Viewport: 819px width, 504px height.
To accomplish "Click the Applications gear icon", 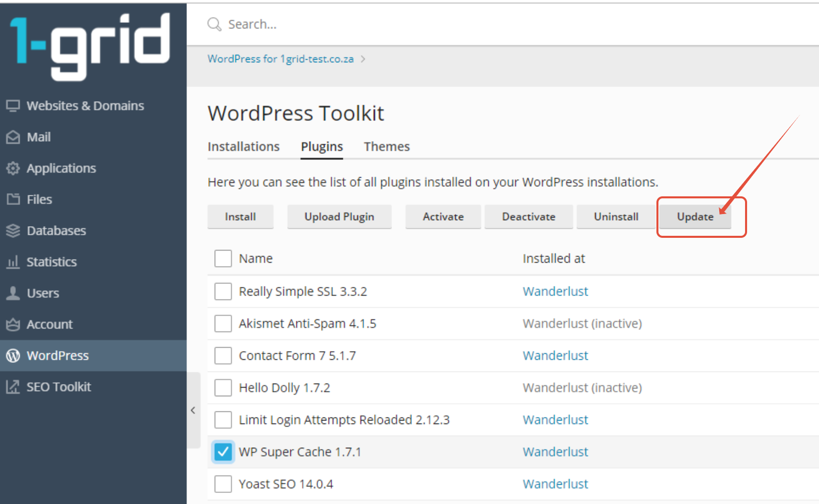I will pos(13,168).
